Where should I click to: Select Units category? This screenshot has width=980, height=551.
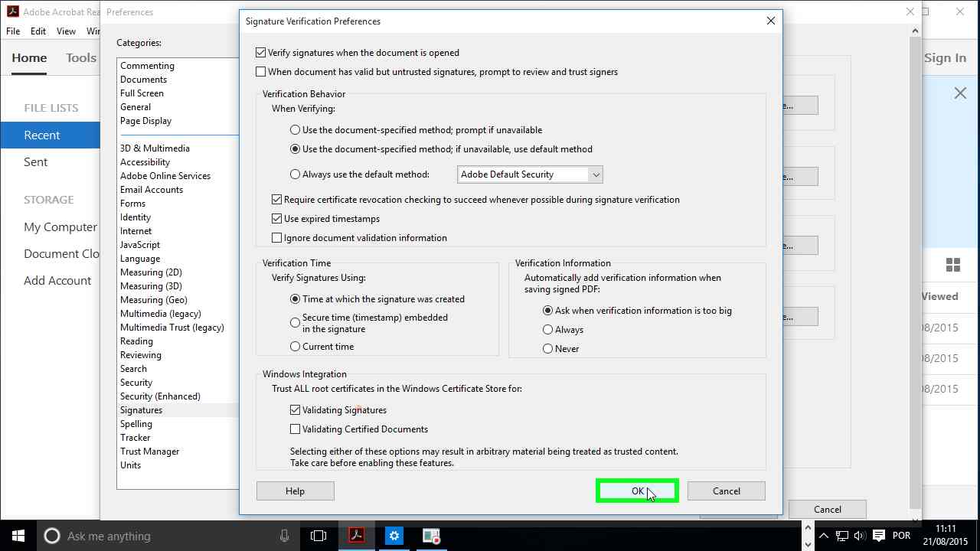[130, 465]
